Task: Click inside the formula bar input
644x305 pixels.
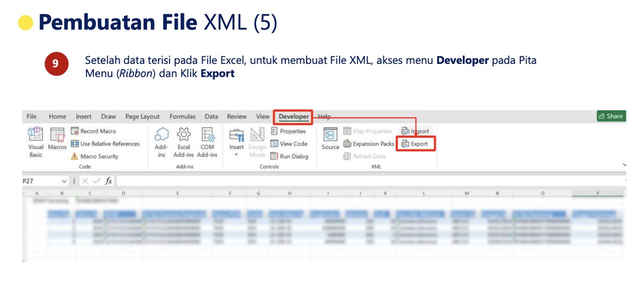Action: point(370,181)
